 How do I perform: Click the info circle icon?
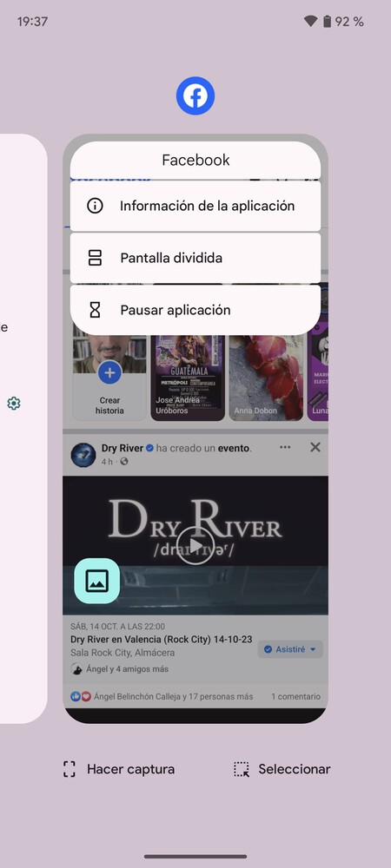pyautogui.click(x=96, y=206)
